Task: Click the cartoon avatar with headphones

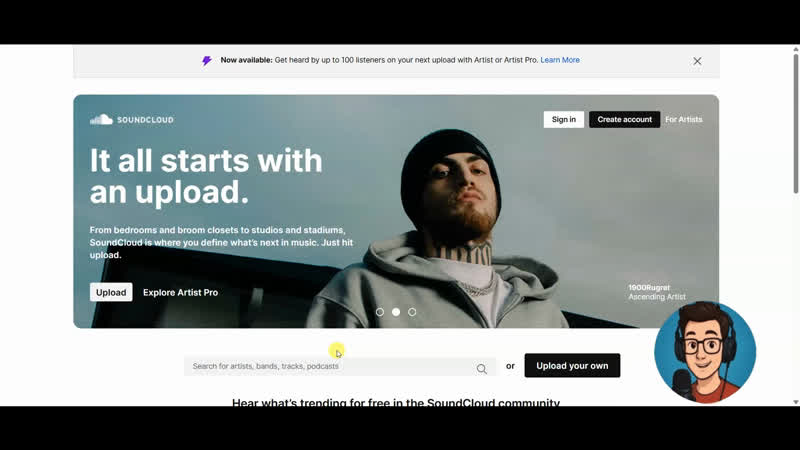Action: point(705,352)
